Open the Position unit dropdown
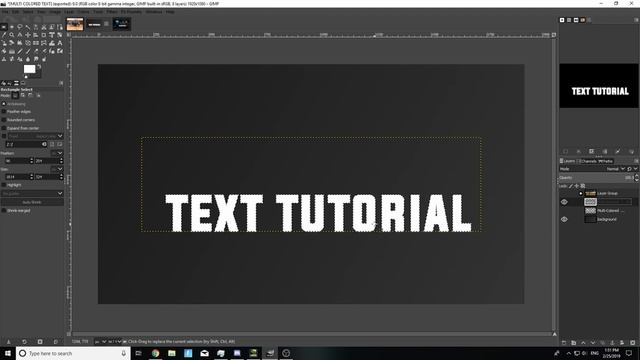The height and width of the screenshot is (360, 640). [57, 153]
